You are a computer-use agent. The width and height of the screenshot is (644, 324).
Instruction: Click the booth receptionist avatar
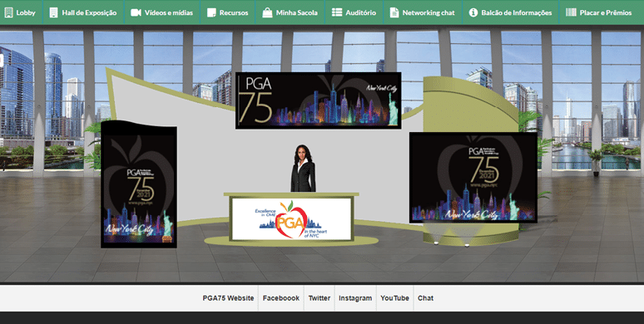pyautogui.click(x=303, y=168)
